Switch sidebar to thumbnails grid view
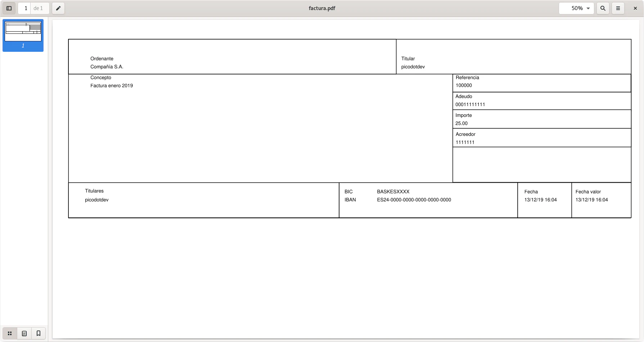This screenshot has height=342, width=644. (10, 333)
